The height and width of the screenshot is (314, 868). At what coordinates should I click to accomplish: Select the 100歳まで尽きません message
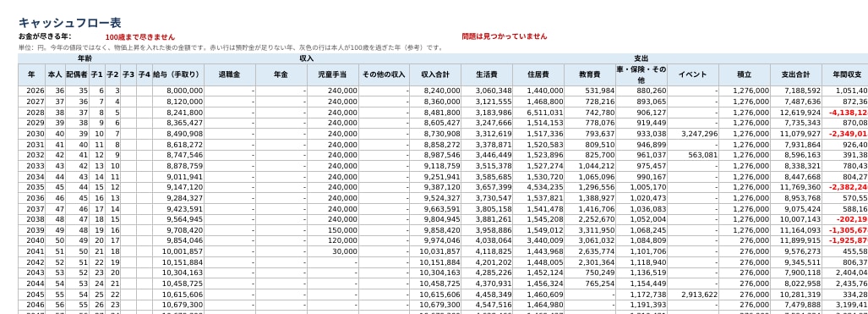pyautogui.click(x=139, y=37)
